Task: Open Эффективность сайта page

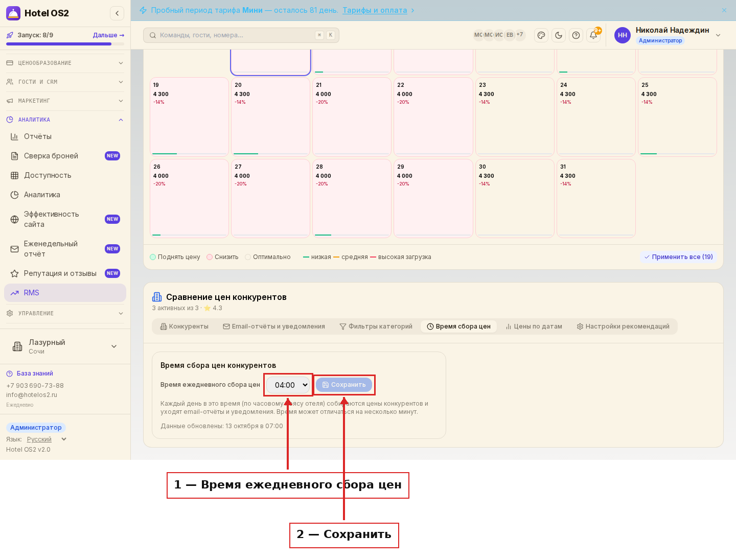Action: (x=65, y=219)
